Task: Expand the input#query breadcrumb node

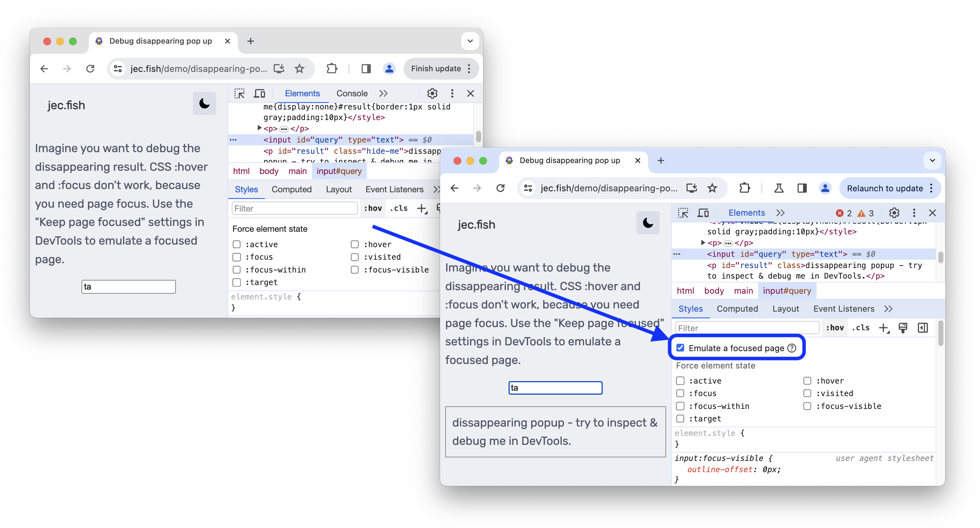Action: (786, 290)
